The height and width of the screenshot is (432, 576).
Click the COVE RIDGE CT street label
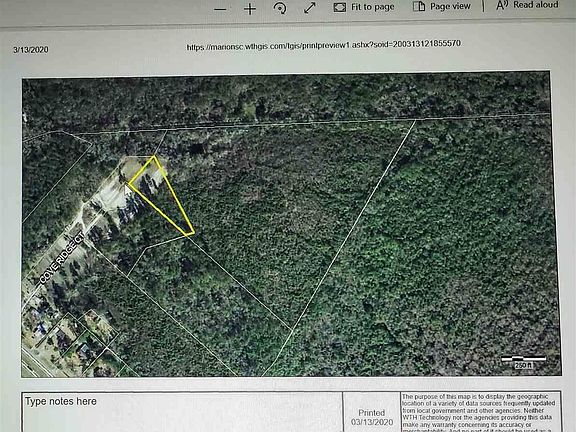point(62,258)
